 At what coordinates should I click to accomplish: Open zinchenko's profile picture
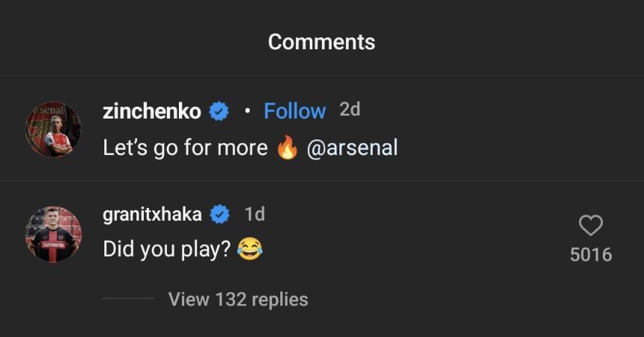(54, 129)
